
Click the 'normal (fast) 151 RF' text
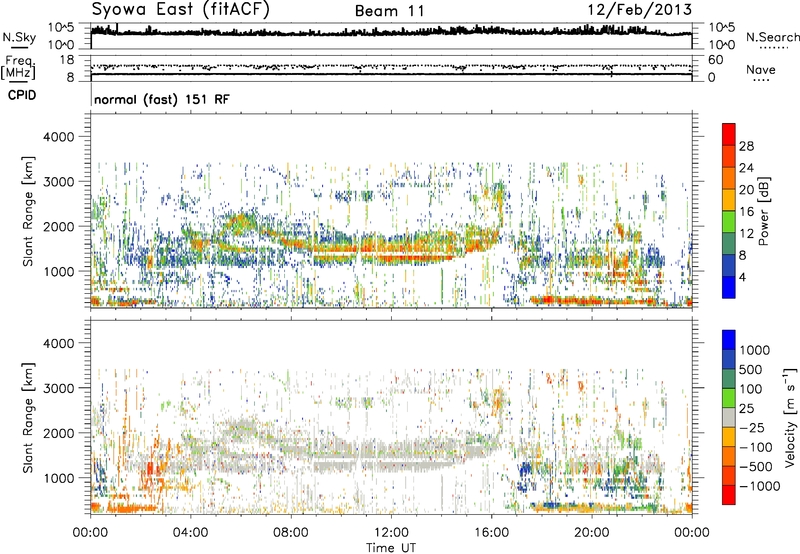pyautogui.click(x=162, y=99)
